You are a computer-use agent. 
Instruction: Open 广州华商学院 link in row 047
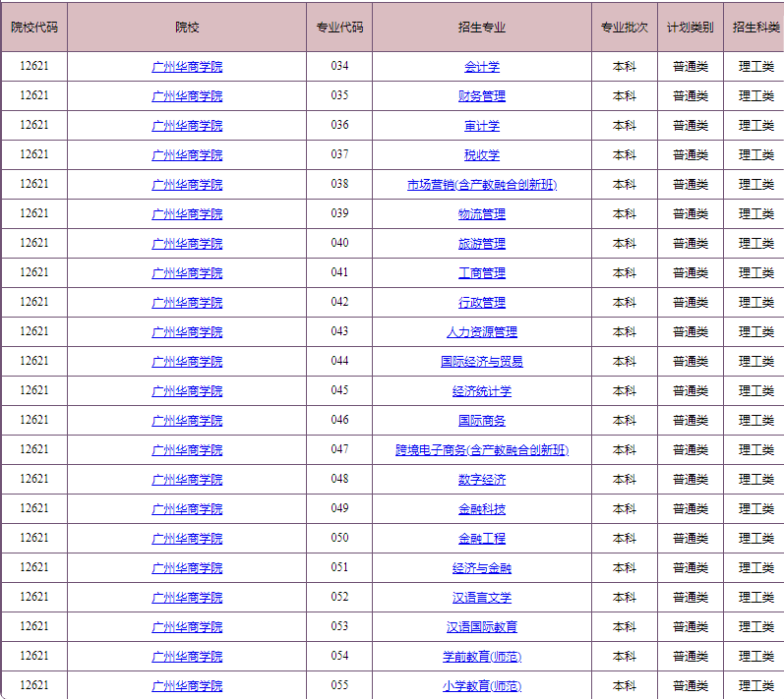(187, 449)
